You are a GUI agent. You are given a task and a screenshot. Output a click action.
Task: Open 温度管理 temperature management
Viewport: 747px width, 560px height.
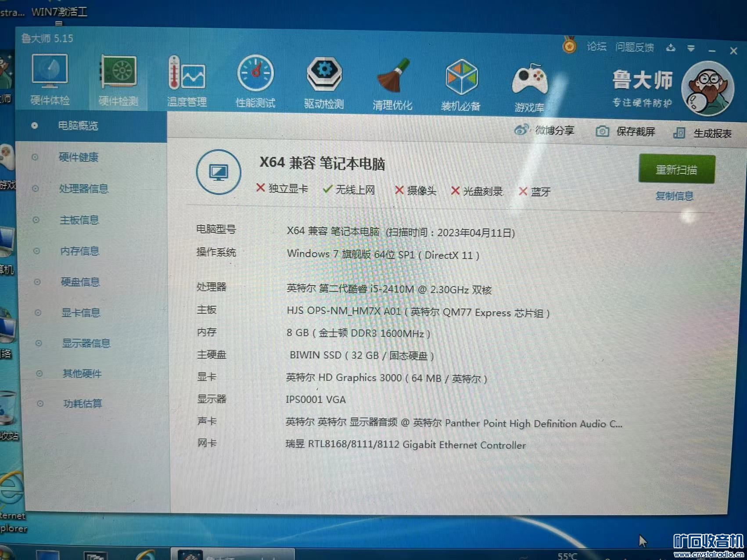tap(187, 82)
